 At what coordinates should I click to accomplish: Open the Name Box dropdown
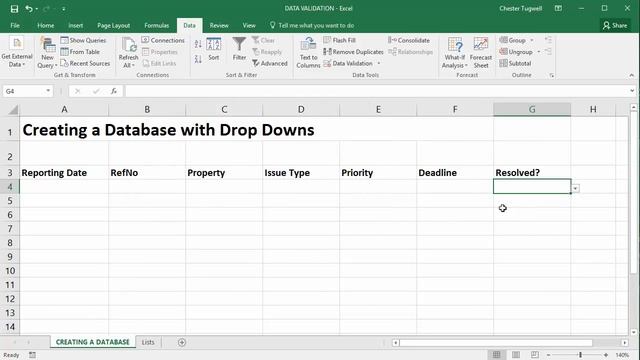(x=48, y=91)
